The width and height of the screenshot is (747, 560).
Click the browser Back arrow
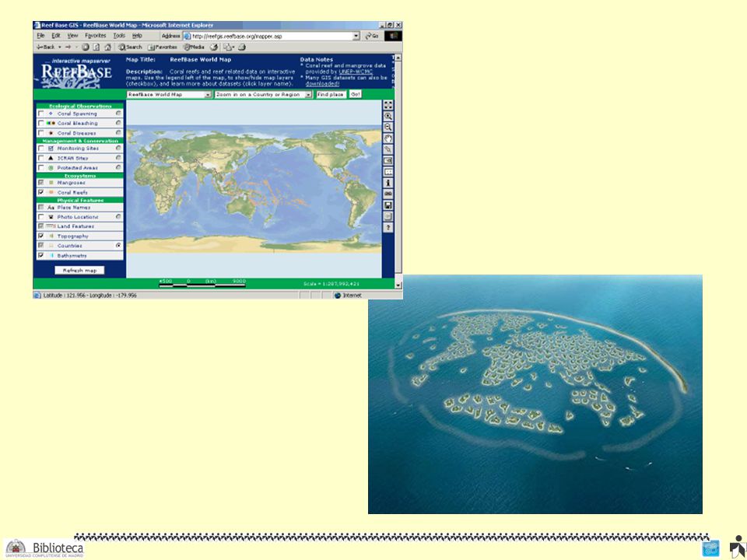click(46, 47)
